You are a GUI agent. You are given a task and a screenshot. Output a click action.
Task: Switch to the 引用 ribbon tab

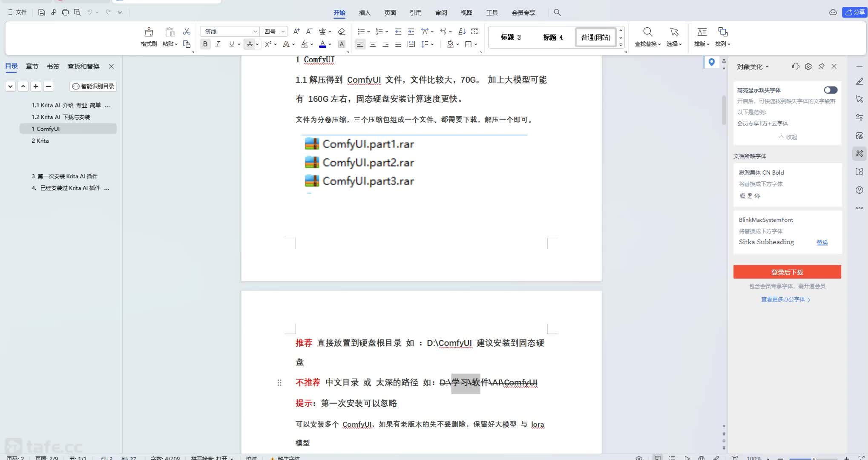[416, 12]
